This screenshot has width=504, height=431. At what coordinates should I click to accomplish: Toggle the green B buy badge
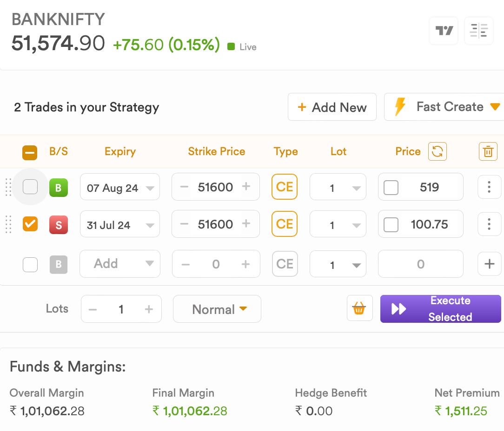pyautogui.click(x=59, y=188)
